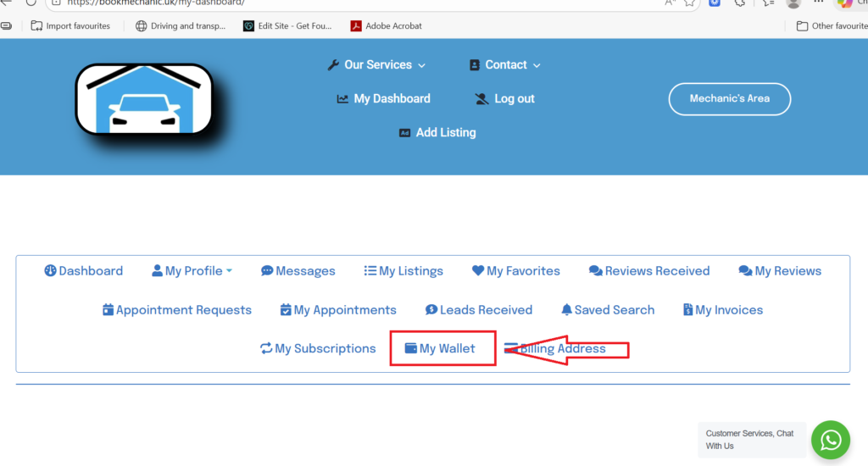This screenshot has height=466, width=868.
Task: Click the WhatsApp chat icon
Action: point(831,440)
